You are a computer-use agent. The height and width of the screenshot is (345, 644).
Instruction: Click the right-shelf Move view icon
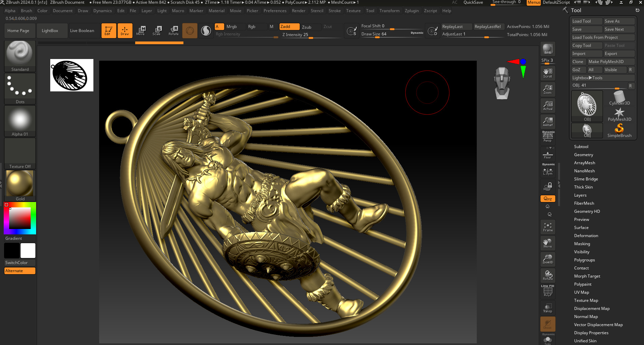(x=548, y=243)
